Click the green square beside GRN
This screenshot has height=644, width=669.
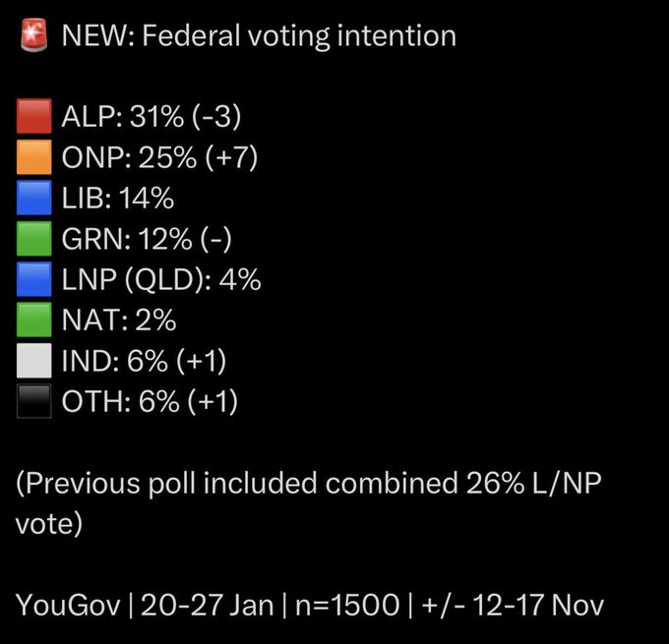click(x=33, y=239)
